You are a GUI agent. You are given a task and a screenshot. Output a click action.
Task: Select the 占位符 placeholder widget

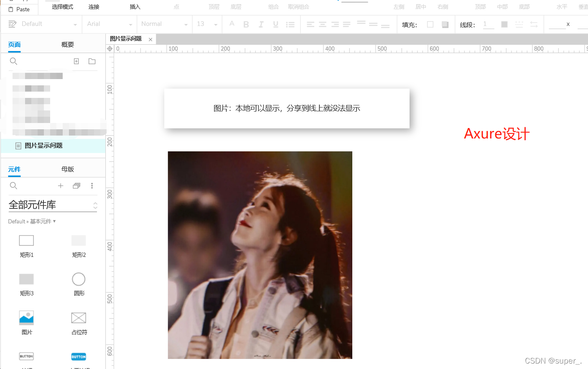(79, 323)
